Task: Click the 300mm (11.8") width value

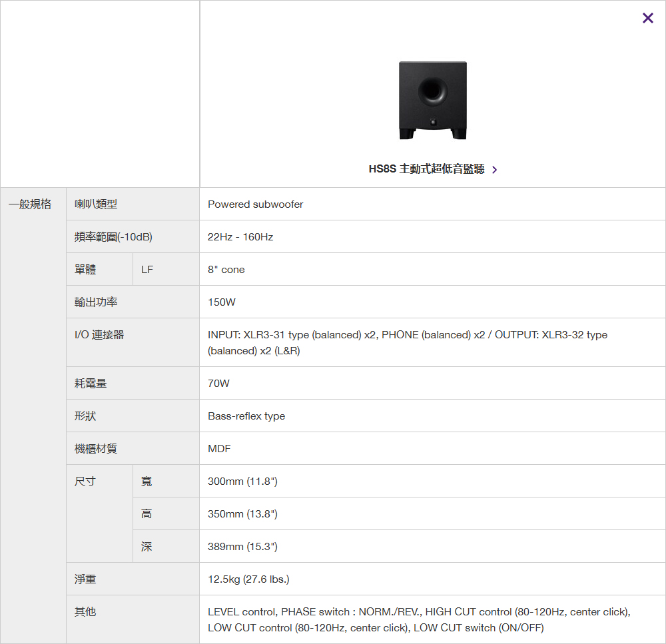Action: pyautogui.click(x=242, y=482)
